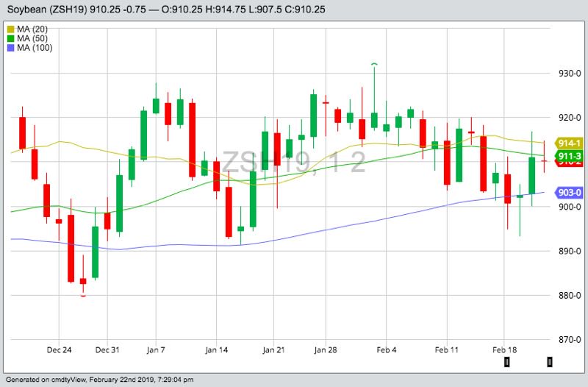Click the Dec 24 date axis label
The height and width of the screenshot is (387, 588).
[59, 350]
